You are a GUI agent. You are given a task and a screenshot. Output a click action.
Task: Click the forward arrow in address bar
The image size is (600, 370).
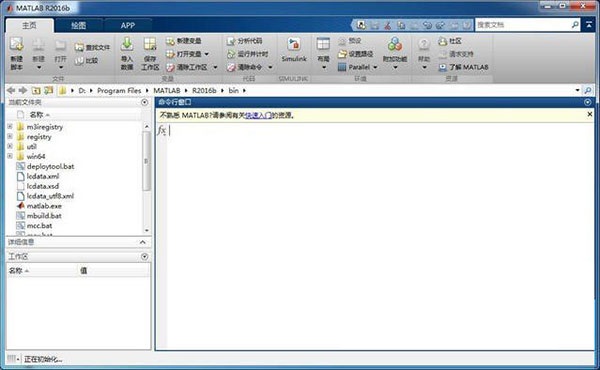pyautogui.click(x=23, y=90)
